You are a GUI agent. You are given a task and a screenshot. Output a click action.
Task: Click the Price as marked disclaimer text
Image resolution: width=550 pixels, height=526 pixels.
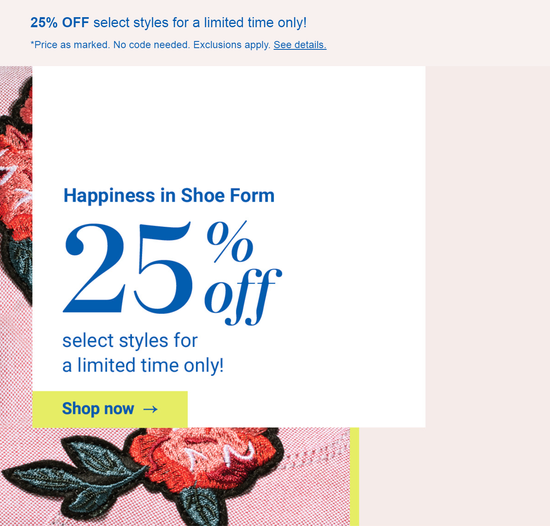70,45
